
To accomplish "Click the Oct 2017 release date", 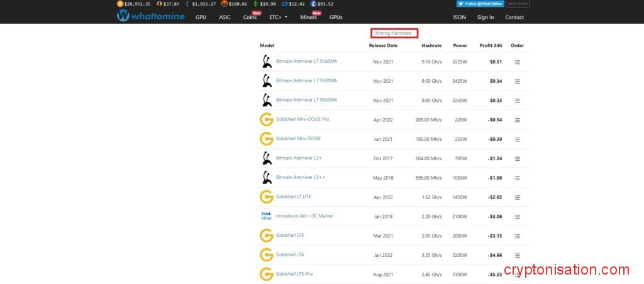I will pos(383,158).
